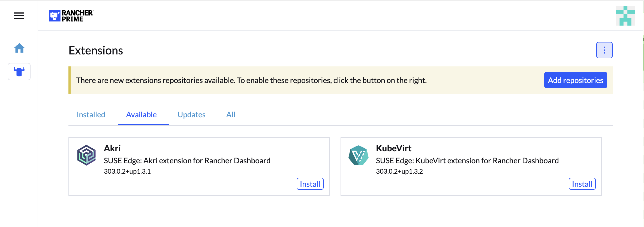Click the Add repositories button

pos(575,80)
